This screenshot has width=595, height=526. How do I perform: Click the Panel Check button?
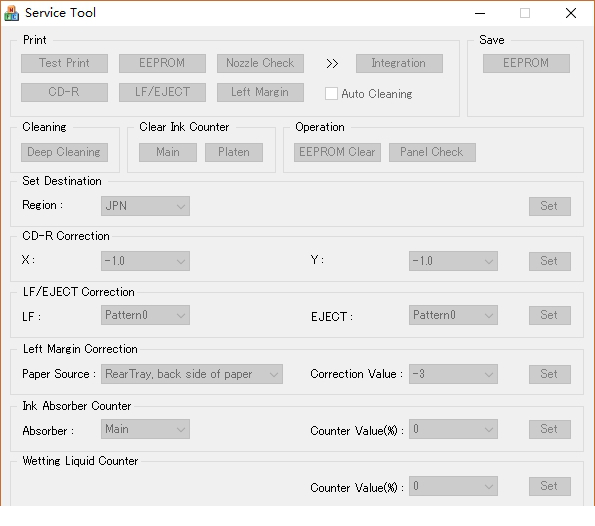[x=432, y=152]
